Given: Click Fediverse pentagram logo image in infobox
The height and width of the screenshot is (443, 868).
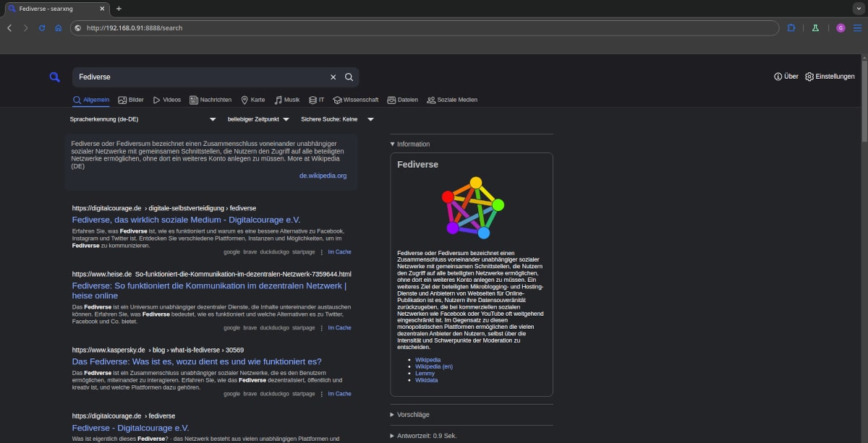Looking at the screenshot, I should (x=472, y=207).
